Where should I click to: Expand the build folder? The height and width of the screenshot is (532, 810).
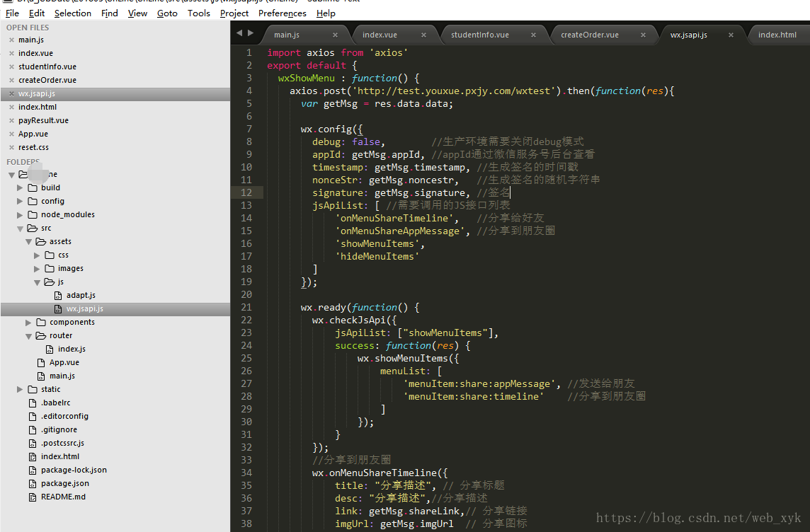[x=20, y=187]
